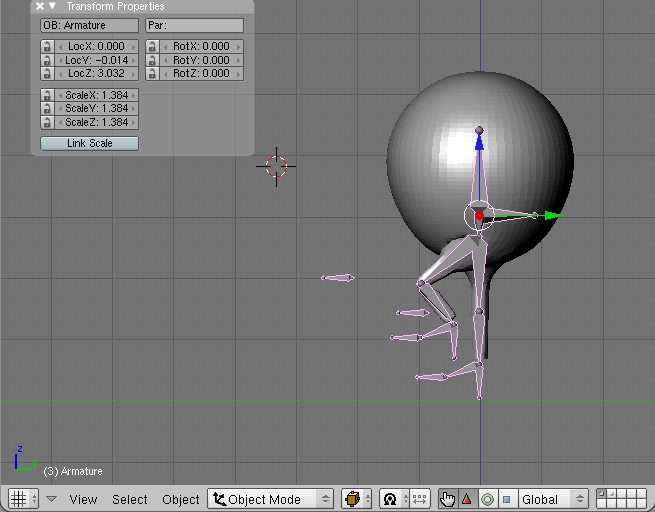Select the translate manipulator triangle icon

(467, 499)
